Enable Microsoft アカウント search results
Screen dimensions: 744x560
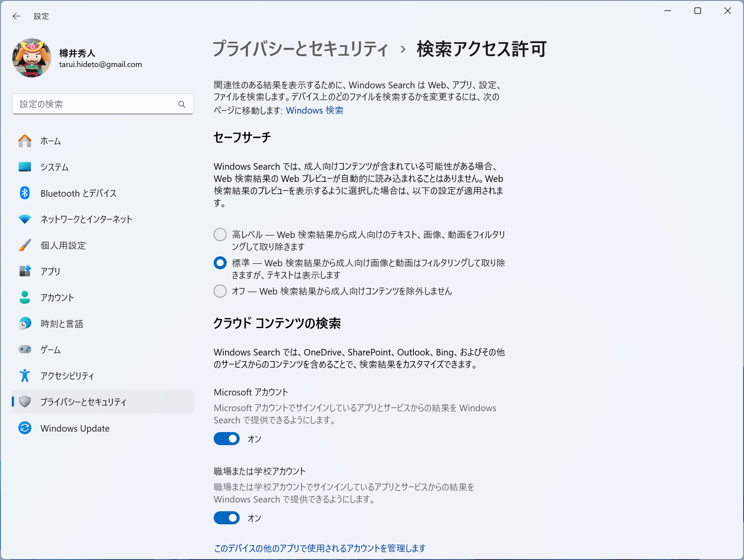point(226,439)
